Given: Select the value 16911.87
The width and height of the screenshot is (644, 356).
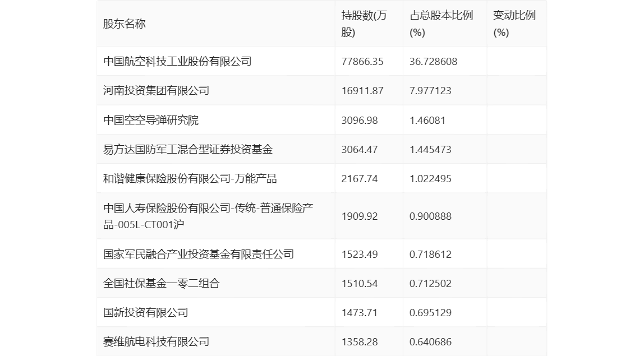Looking at the screenshot, I should click(x=362, y=91).
